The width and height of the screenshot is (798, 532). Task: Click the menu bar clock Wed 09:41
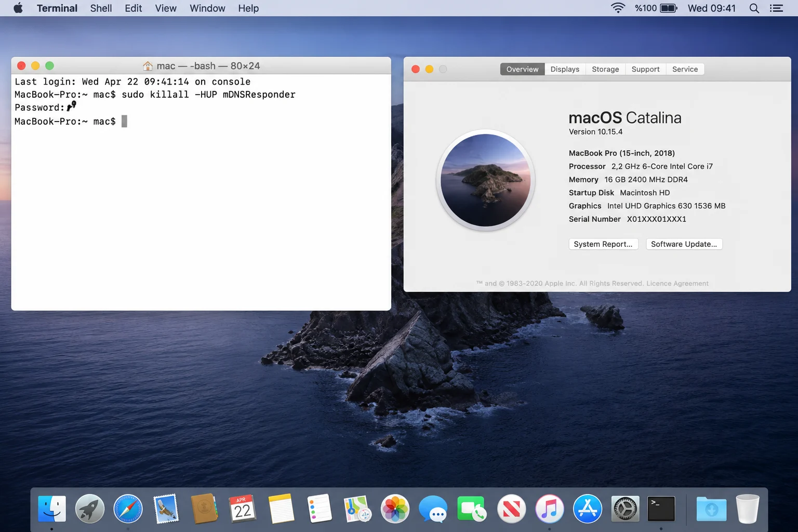712,8
